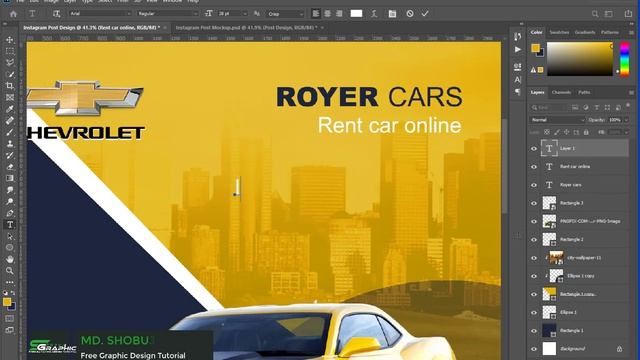
Task: Select the Pen tool
Action: [10, 213]
